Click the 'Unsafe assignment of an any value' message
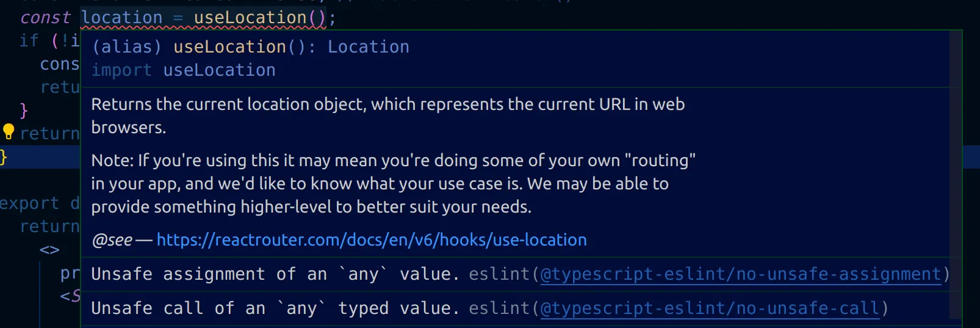The image size is (980, 328). click(x=275, y=274)
